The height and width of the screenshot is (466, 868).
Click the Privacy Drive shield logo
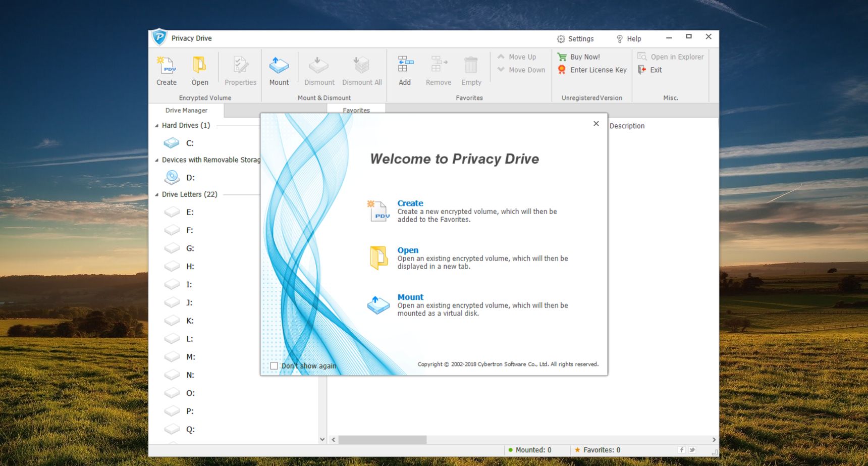[x=159, y=37]
